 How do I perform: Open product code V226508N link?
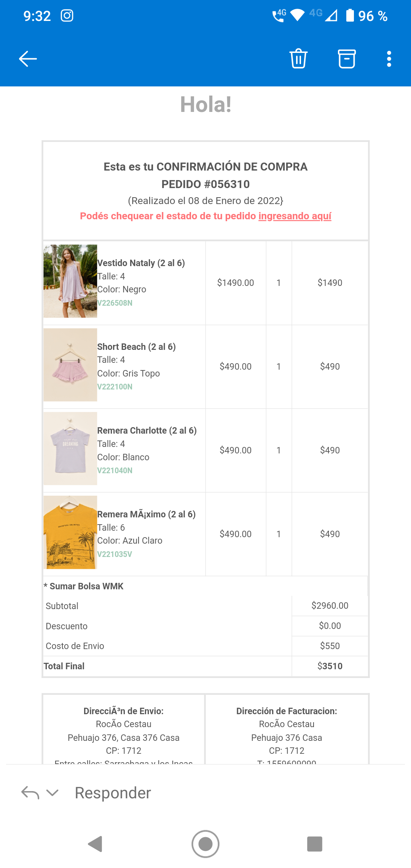(x=115, y=303)
